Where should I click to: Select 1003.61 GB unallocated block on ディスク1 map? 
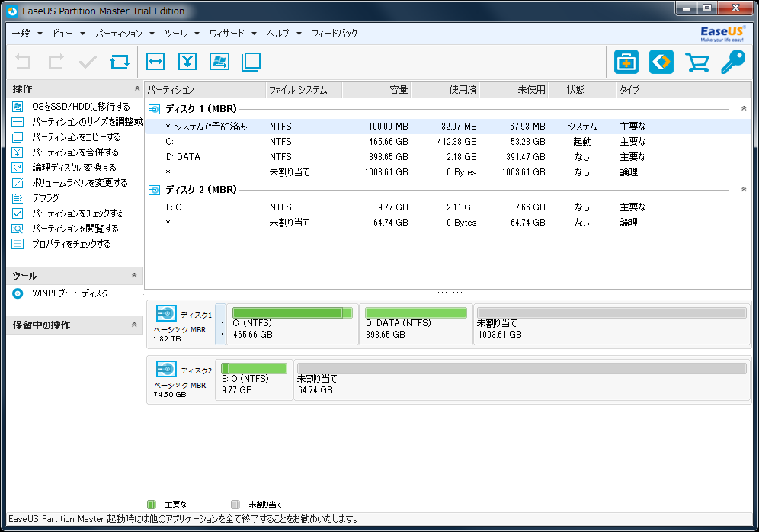tap(612, 325)
